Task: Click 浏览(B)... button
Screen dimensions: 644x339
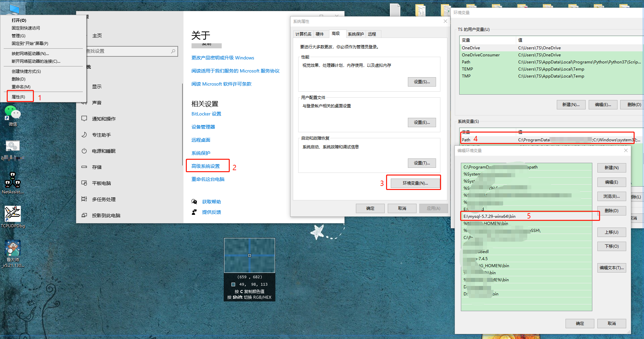Action: pos(611,196)
